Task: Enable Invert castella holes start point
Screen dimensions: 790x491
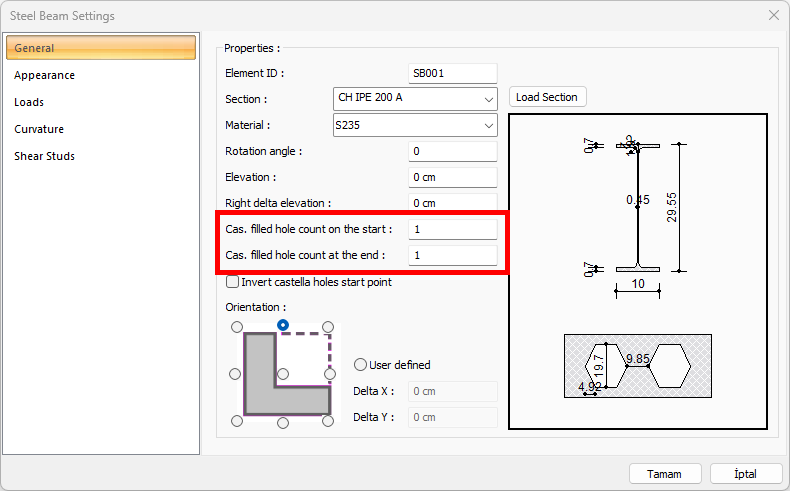Action: click(233, 282)
